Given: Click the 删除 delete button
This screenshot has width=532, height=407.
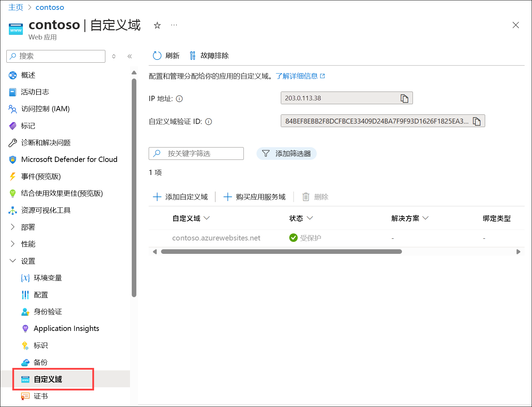Looking at the screenshot, I should pos(315,197).
